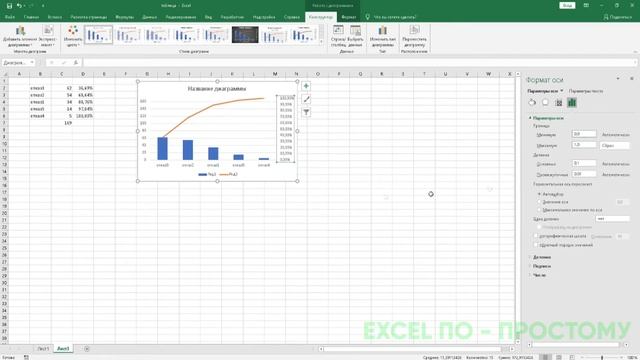Open the File tab
640x360 pixels.
[x=10, y=17]
